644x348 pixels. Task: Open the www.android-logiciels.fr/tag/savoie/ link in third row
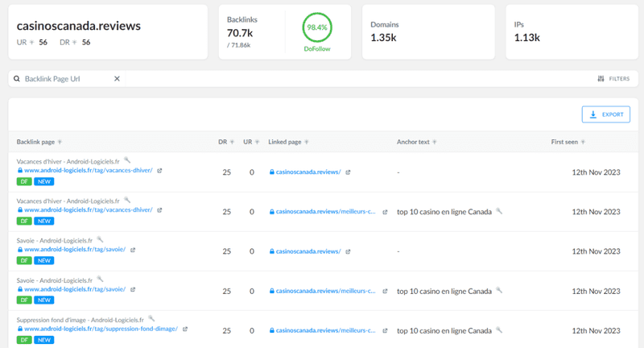pyautogui.click(x=75, y=250)
